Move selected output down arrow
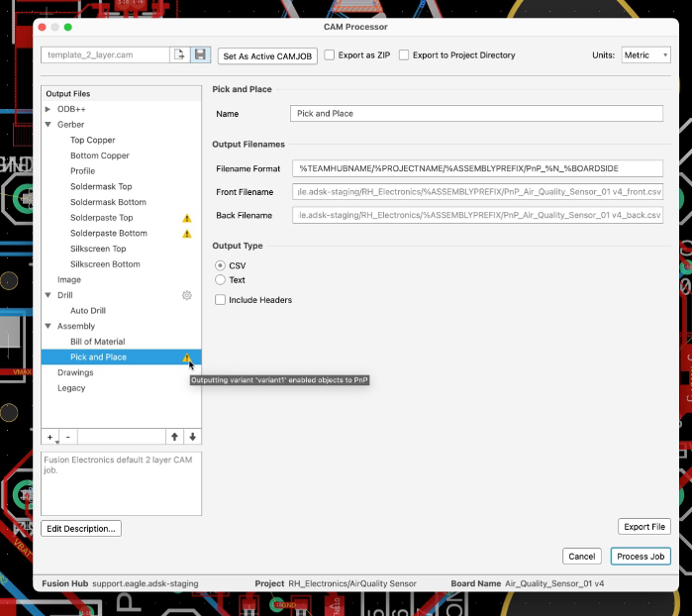This screenshot has width=693, height=616. [x=193, y=437]
